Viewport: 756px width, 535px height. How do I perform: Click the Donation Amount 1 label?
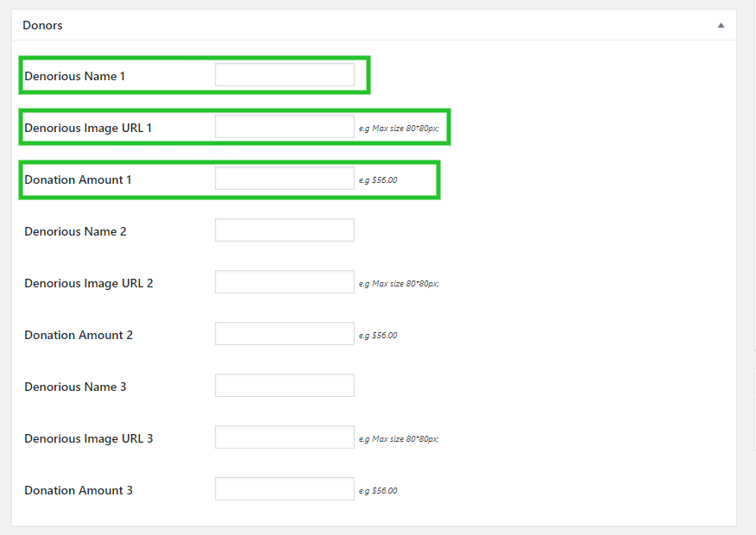pyautogui.click(x=79, y=179)
